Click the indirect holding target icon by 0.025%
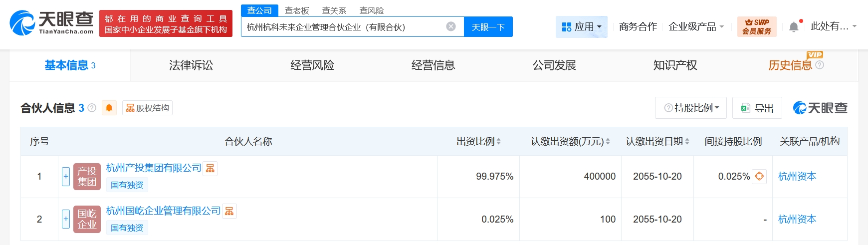Image resolution: width=868 pixels, height=245 pixels. click(x=759, y=176)
